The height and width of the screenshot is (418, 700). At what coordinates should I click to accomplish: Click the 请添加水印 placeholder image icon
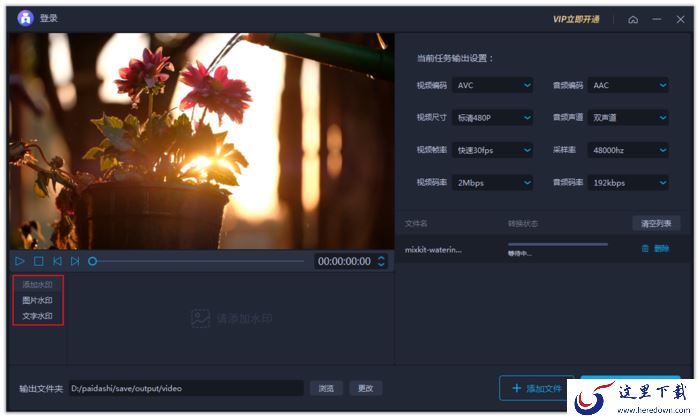point(200,318)
